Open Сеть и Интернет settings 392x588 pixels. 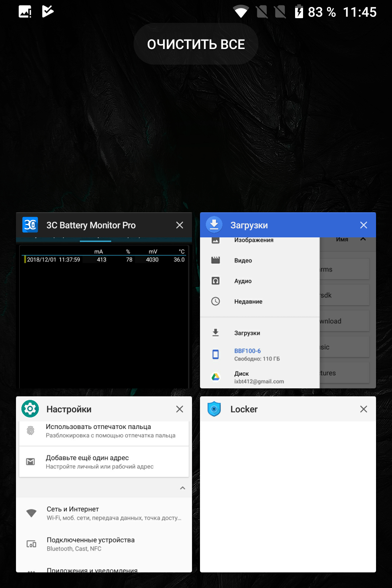(104, 513)
